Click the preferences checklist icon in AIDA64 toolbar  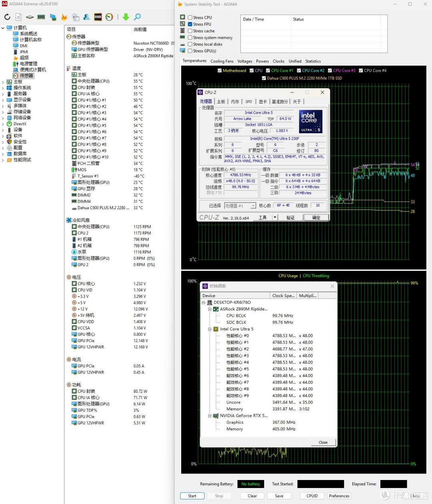[76, 17]
